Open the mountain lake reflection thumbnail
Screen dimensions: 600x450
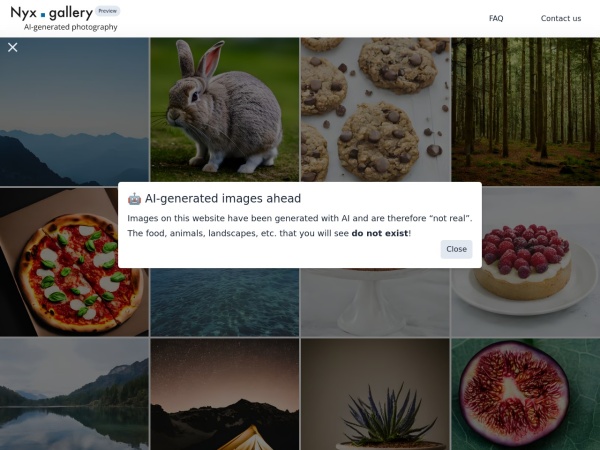[74, 394]
